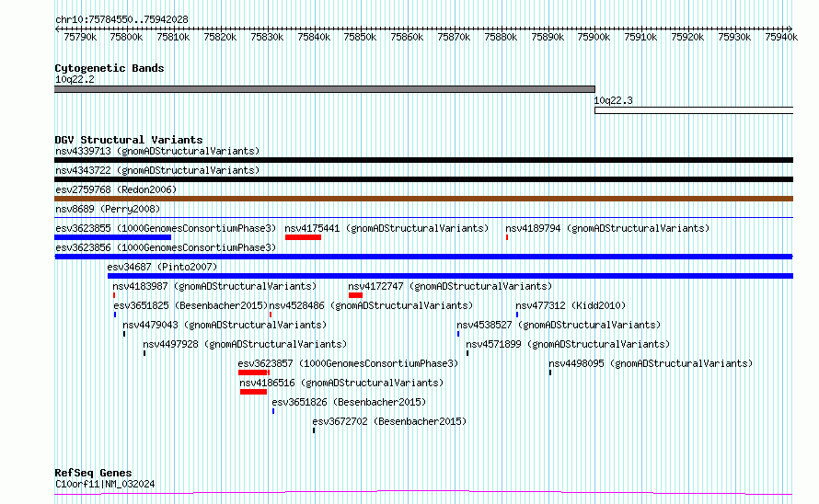This screenshot has height=504, width=819.
Task: Select the white 10q22.3 band bar
Action: (694, 110)
